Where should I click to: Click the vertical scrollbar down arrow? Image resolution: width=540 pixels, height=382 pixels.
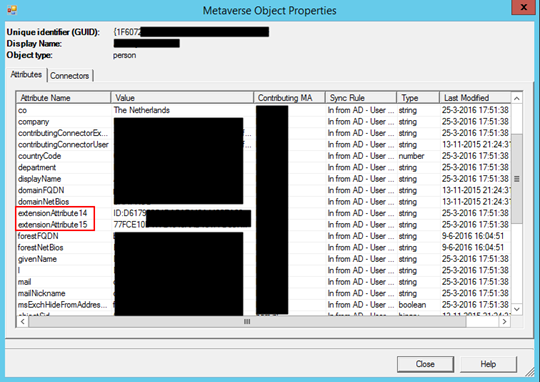517,309
